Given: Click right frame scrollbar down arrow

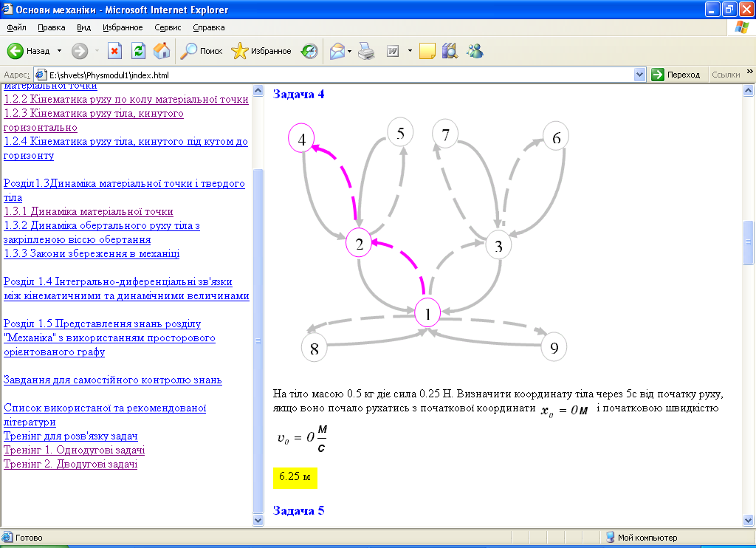Looking at the screenshot, I should click(x=749, y=521).
